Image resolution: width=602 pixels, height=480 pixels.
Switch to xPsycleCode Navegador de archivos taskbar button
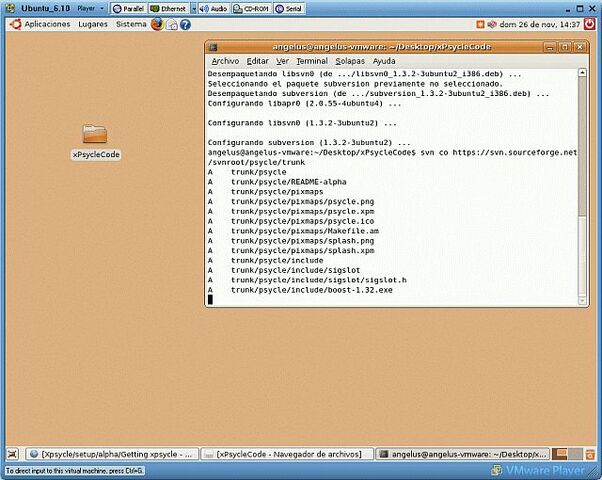[287, 454]
